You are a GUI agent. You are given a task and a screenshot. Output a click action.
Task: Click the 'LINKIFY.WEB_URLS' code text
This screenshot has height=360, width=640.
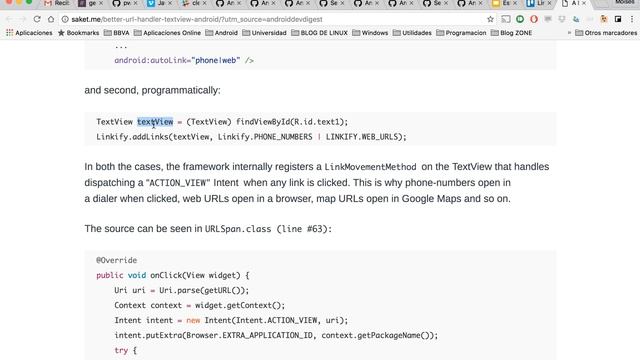(x=362, y=137)
